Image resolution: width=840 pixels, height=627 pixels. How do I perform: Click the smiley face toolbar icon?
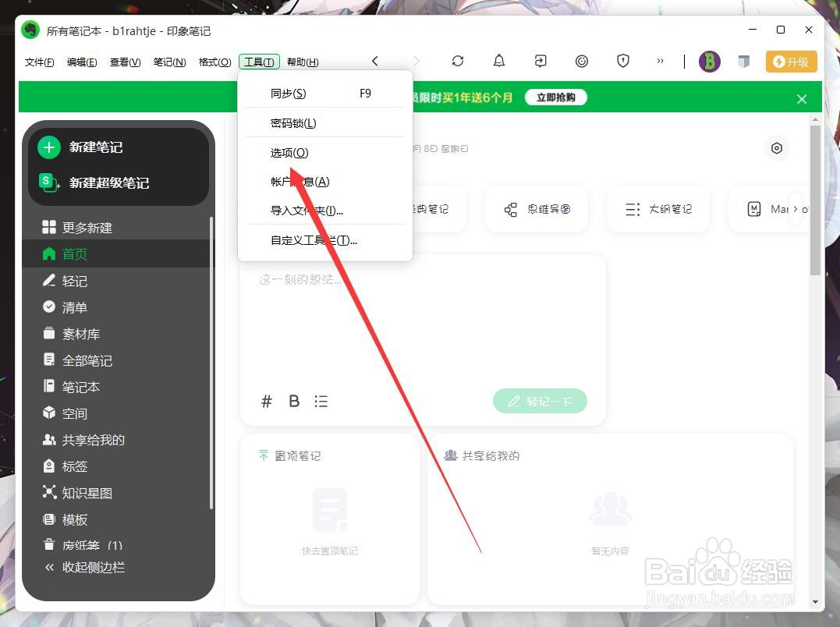pos(582,61)
